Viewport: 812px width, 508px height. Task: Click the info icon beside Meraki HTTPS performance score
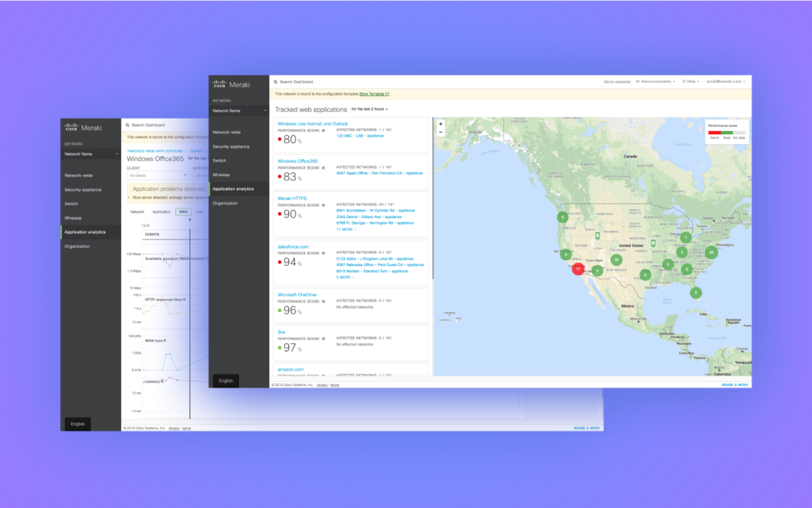click(323, 205)
